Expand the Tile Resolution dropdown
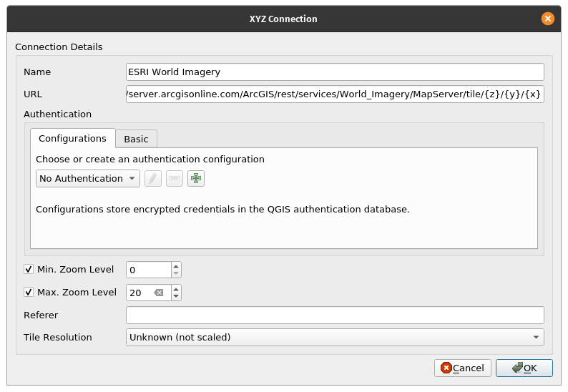This screenshot has width=568, height=392. click(x=335, y=338)
